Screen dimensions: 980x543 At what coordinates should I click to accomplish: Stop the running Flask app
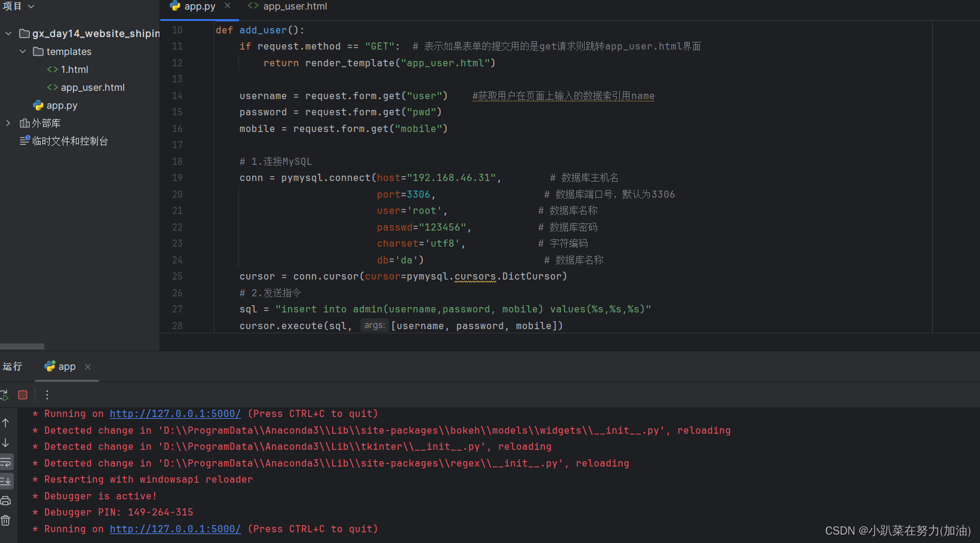tap(23, 395)
